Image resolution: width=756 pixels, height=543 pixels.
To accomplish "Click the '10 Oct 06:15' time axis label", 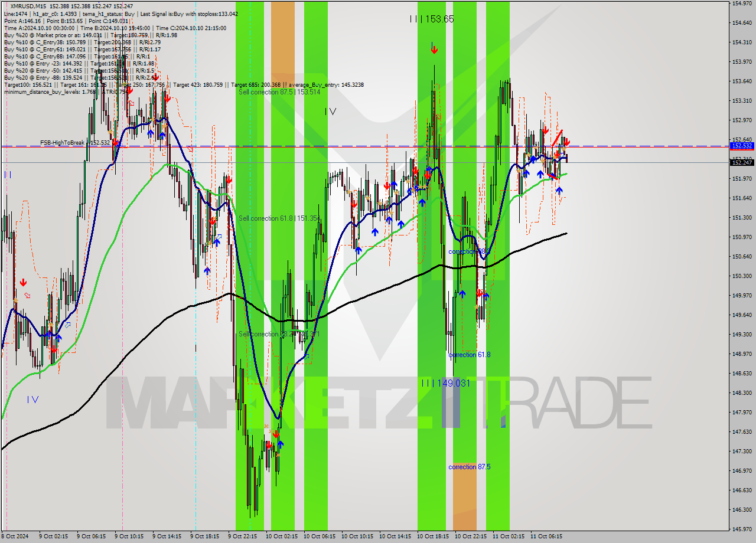I will (319, 537).
